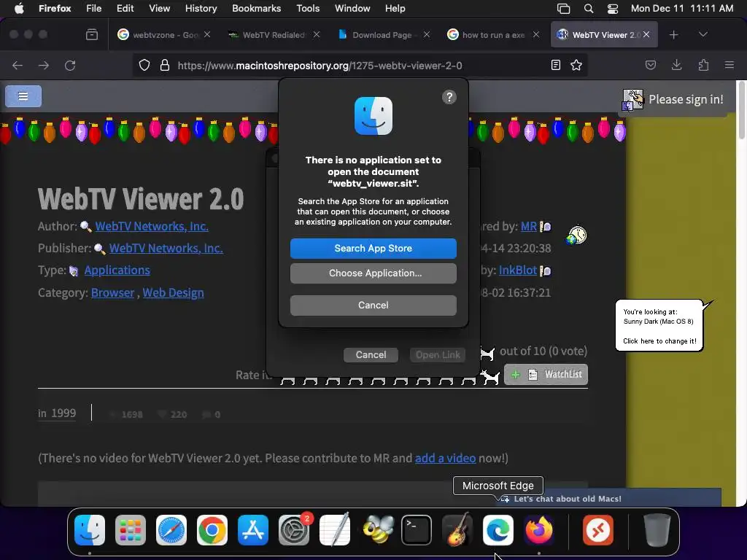
Task: Reload the current page
Action: [70, 65]
